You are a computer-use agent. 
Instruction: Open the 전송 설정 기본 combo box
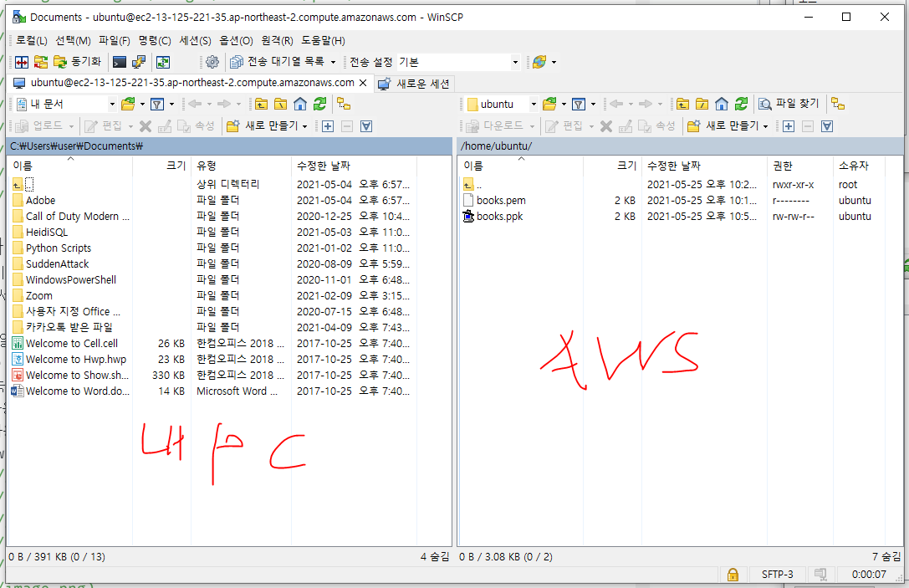[x=458, y=62]
